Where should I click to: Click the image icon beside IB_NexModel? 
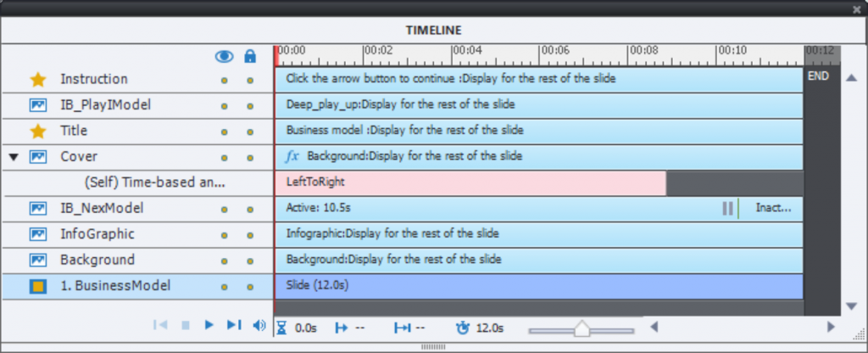click(37, 209)
